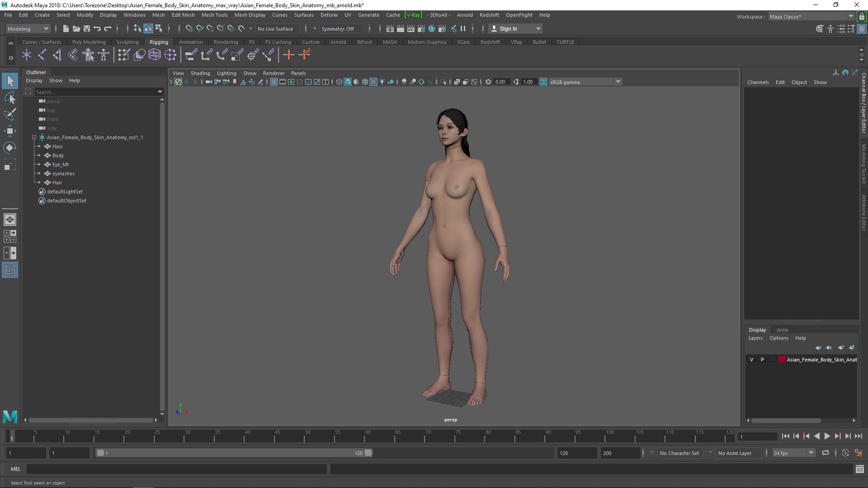Screen dimensions: 868x488
Task: Toggle layer playback P box
Action: click(x=762, y=360)
